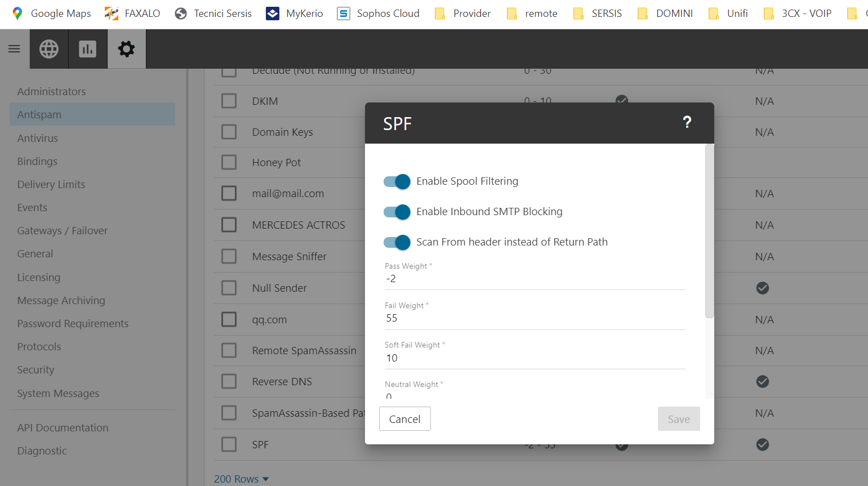This screenshot has width=868, height=486.
Task: Disable Inbound SMTP Blocking toggle
Action: click(397, 212)
